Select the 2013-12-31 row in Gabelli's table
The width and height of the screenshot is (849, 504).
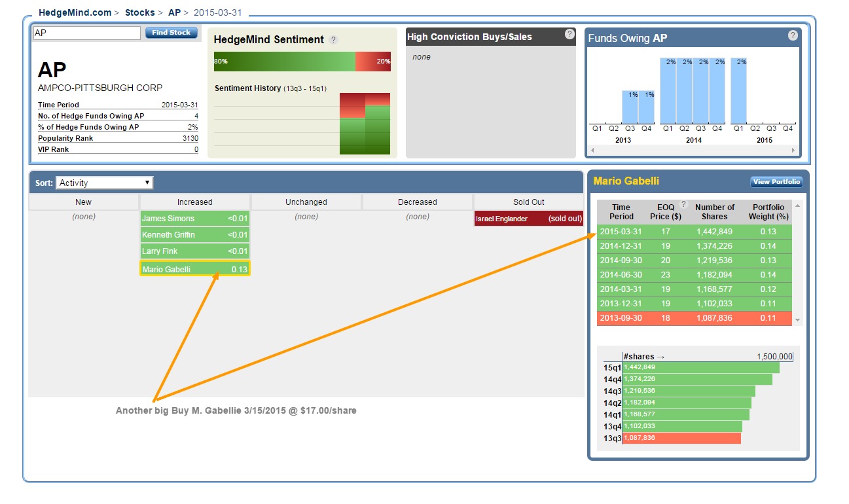tap(695, 304)
